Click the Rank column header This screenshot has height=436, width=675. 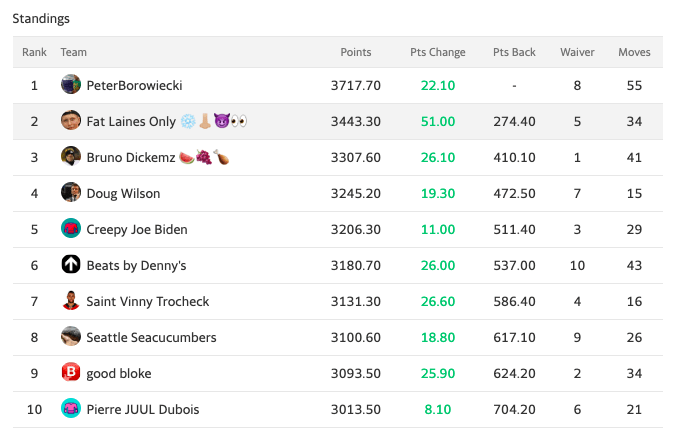point(34,52)
